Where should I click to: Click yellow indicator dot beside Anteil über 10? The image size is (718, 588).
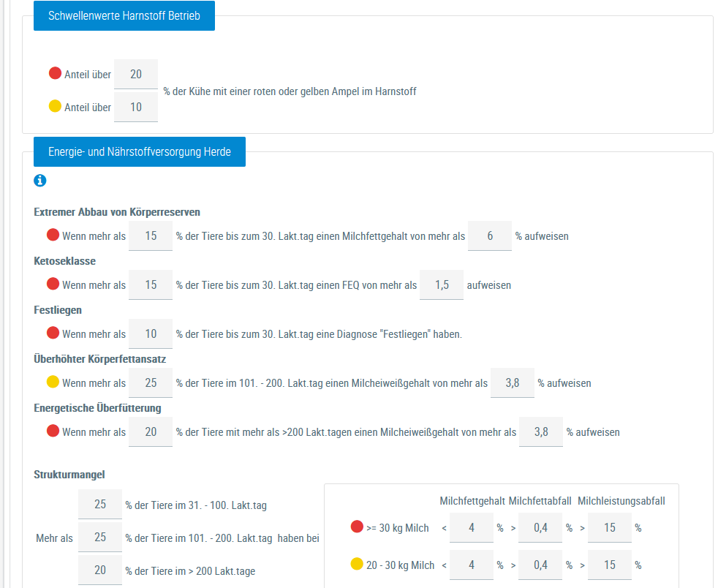click(55, 107)
